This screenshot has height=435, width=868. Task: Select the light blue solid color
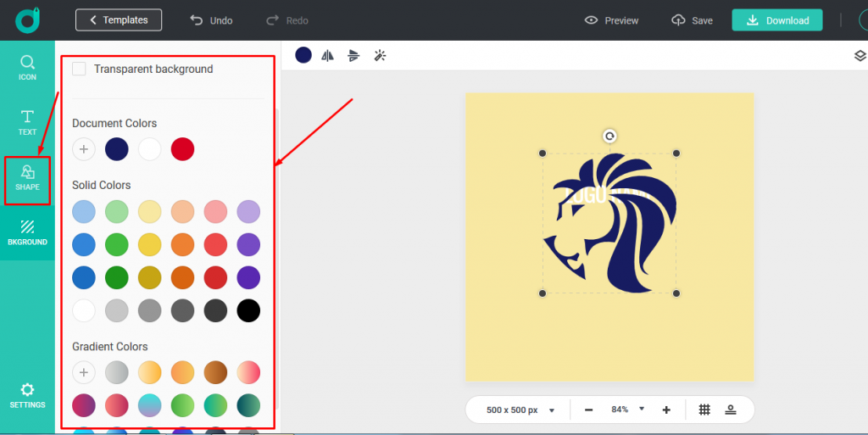(x=84, y=212)
